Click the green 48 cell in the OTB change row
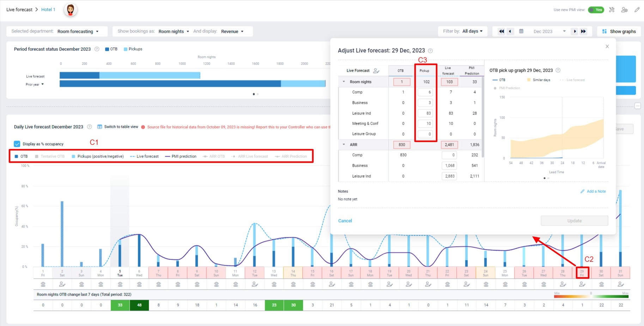 [139, 305]
